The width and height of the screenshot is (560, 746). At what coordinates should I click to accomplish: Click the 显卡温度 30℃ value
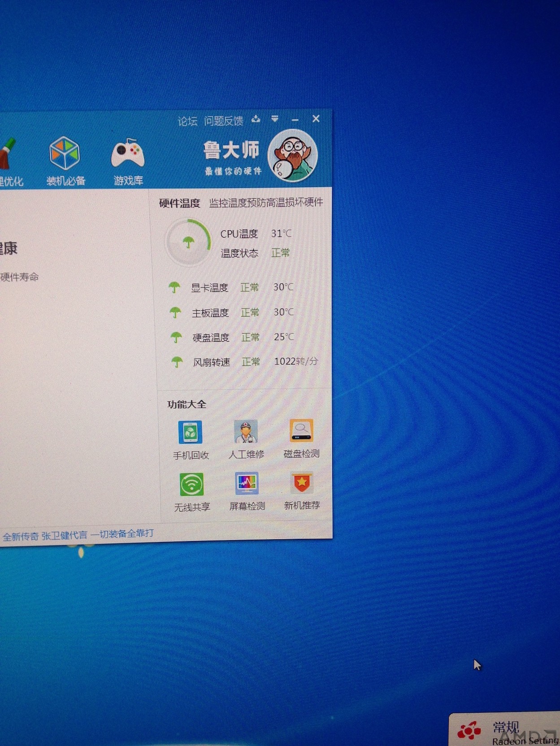tap(283, 287)
